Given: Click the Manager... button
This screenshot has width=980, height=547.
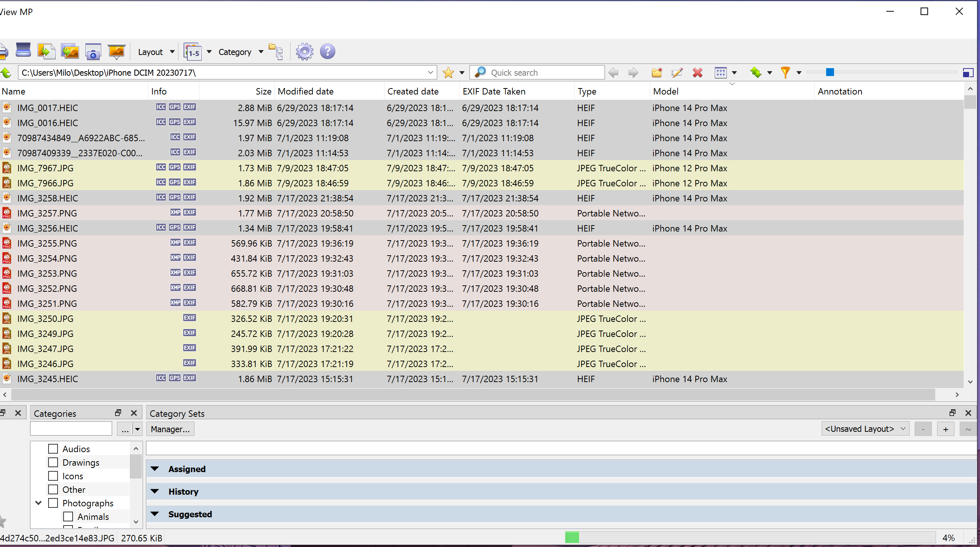Looking at the screenshot, I should point(170,429).
